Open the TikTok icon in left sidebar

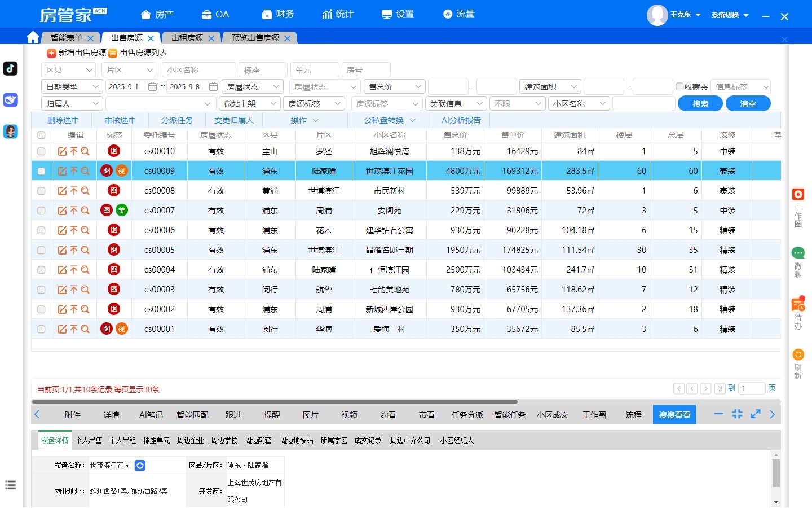[11, 68]
